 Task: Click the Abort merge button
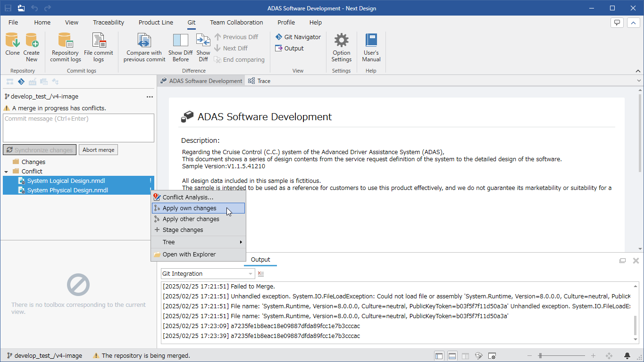(x=98, y=150)
